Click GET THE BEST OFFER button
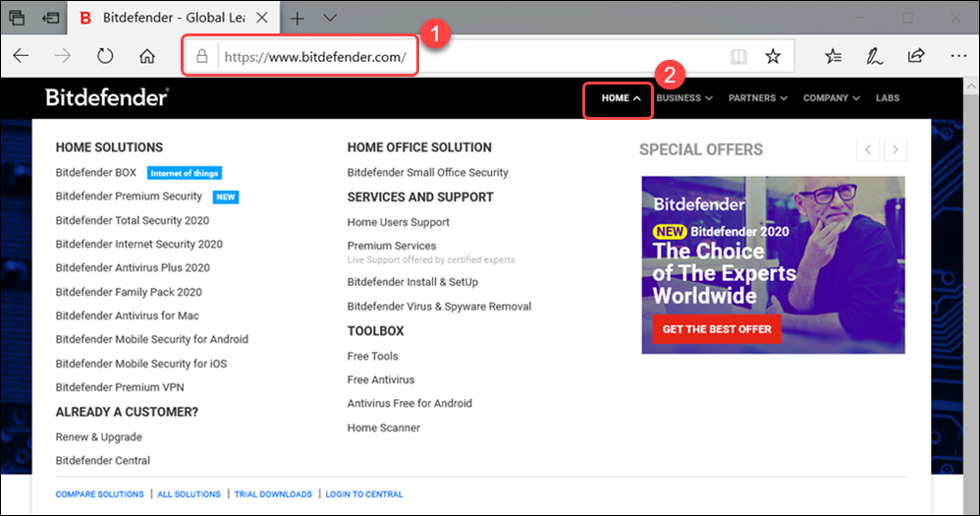This screenshot has height=516, width=980. coord(717,329)
